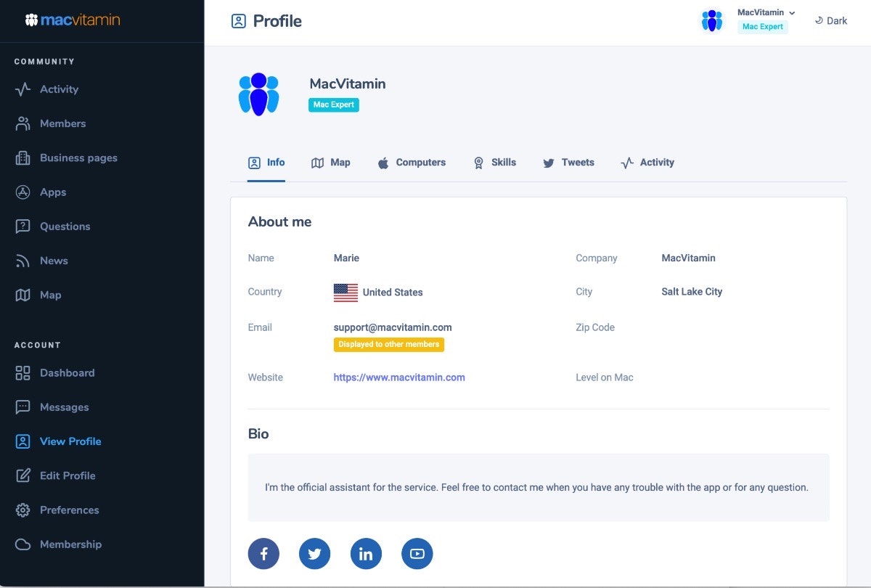The image size is (871, 588).
Task: Click the Messages chat bubble icon
Action: (x=23, y=407)
